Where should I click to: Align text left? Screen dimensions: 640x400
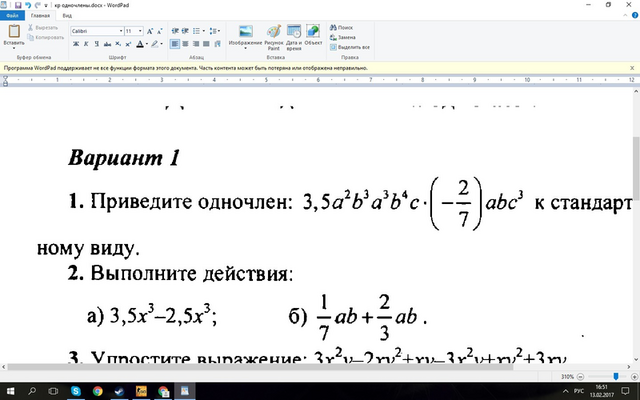pyautogui.click(x=175, y=44)
